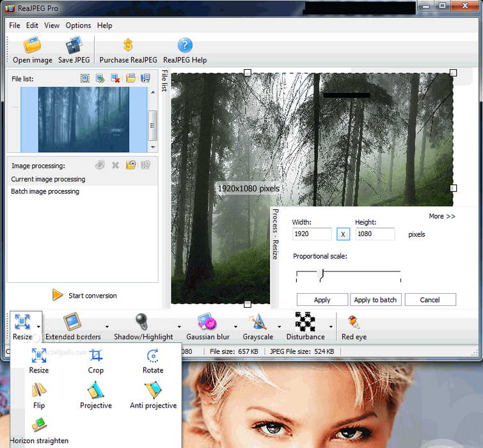Click the delete X icon in Image processing header
The height and width of the screenshot is (448, 483).
[115, 166]
